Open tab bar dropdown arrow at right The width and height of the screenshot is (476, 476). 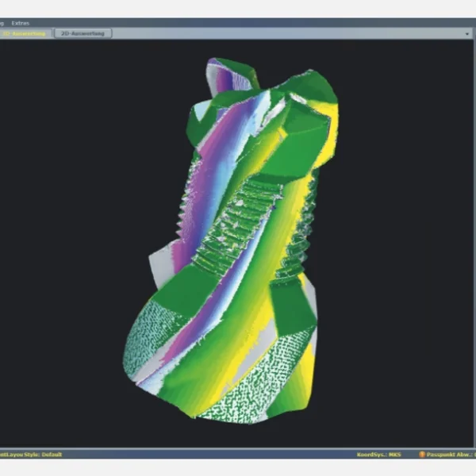tap(465, 33)
